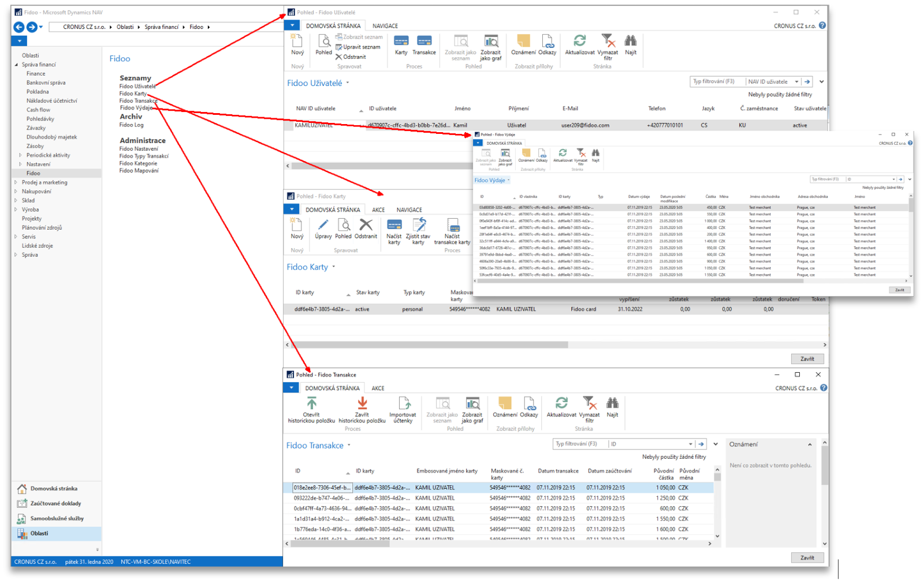Screen dimensions: 924x584
Task: Open Fidoo Nastavení link under Administrace
Action: pyautogui.click(x=139, y=149)
